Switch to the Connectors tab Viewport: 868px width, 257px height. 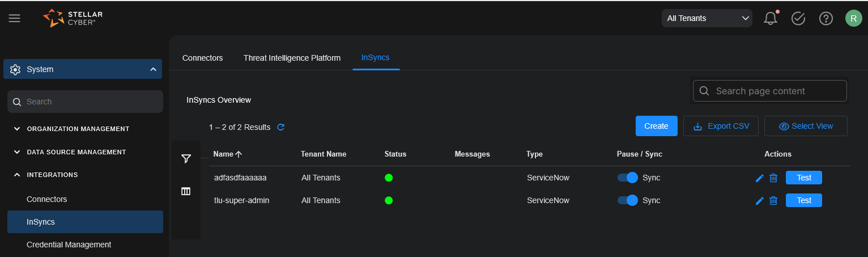[x=202, y=58]
